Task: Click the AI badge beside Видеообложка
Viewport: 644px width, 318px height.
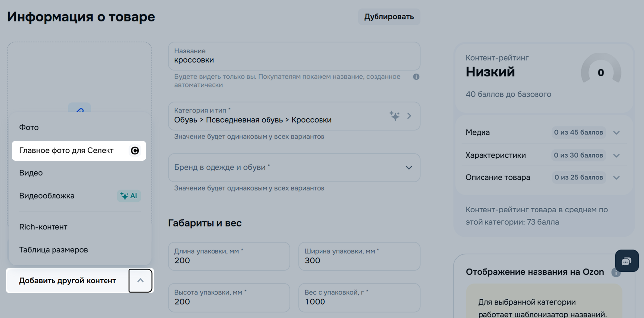Action: coord(129,196)
